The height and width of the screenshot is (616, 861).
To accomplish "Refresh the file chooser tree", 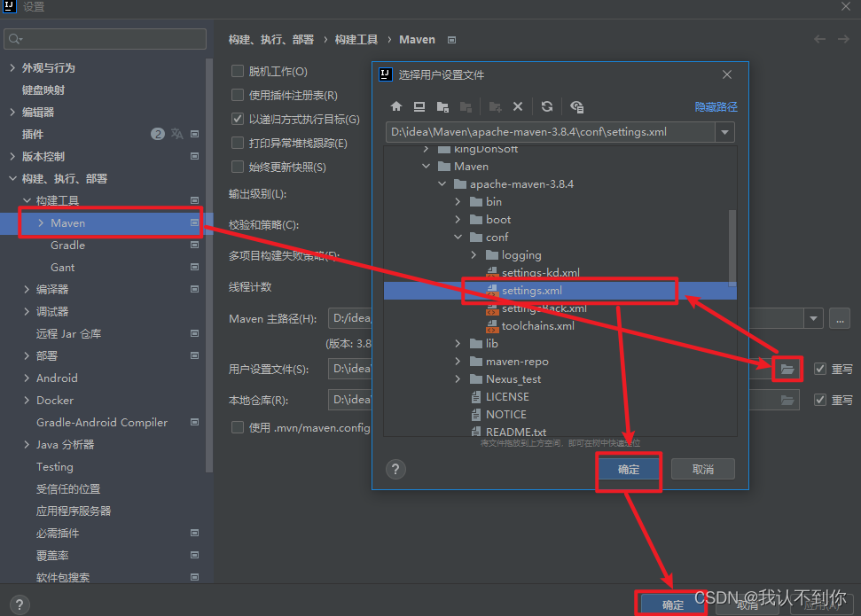I will tap(547, 106).
